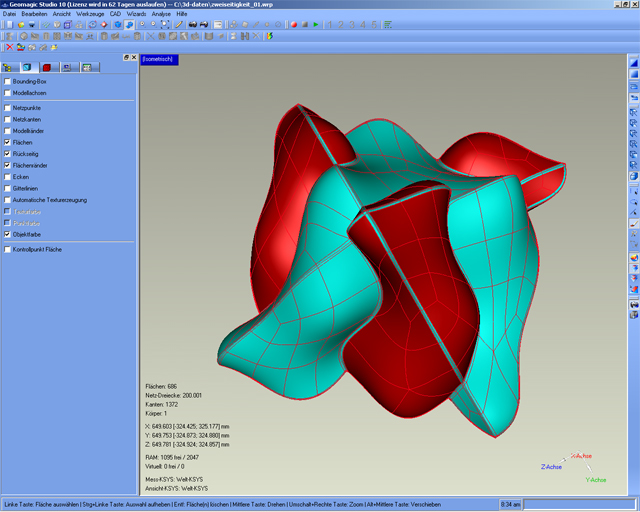Open the Wizards menu
The height and width of the screenshot is (512, 640).
[136, 14]
